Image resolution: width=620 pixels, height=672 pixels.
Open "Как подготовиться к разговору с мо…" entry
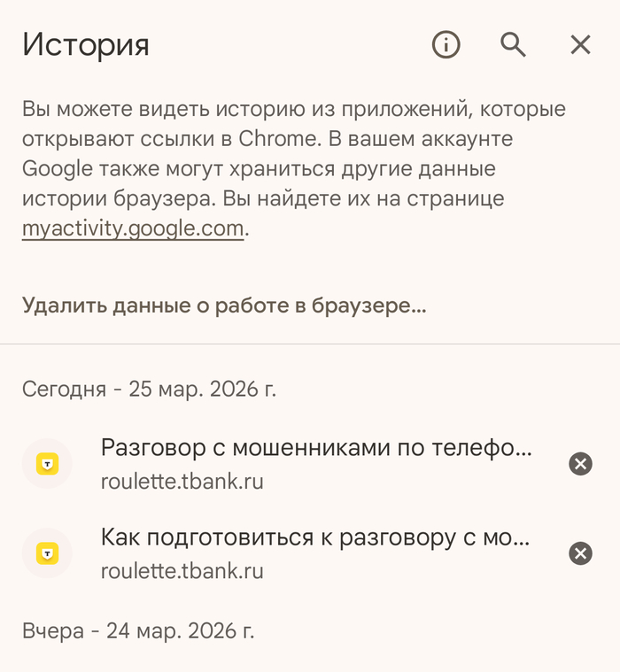tap(315, 537)
